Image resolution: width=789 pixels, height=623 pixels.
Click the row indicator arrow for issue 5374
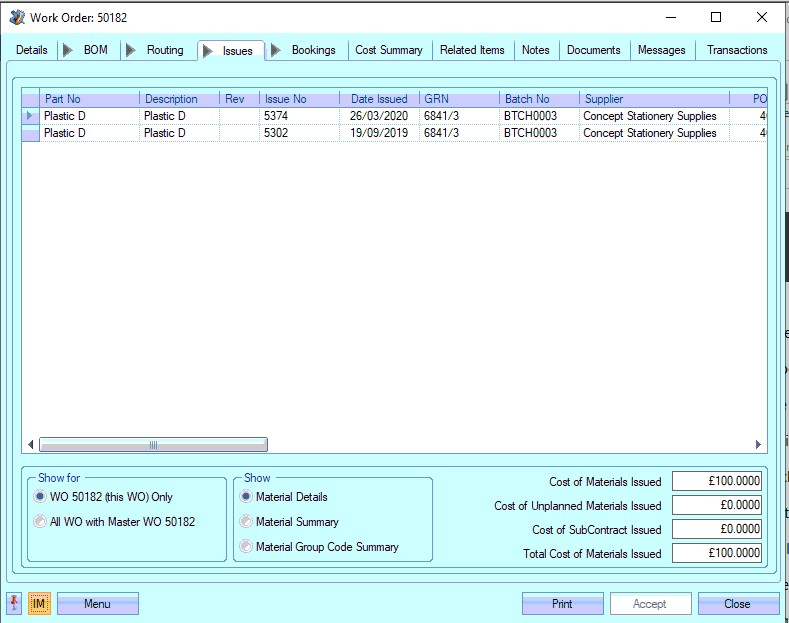point(30,116)
